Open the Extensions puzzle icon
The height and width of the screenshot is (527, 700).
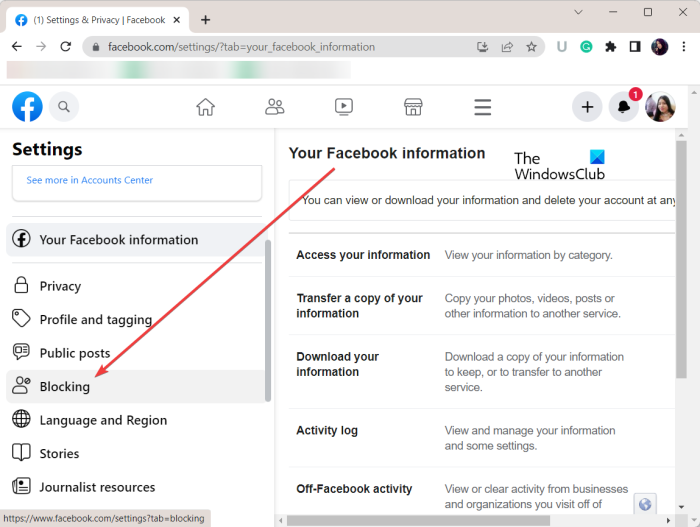pos(610,46)
